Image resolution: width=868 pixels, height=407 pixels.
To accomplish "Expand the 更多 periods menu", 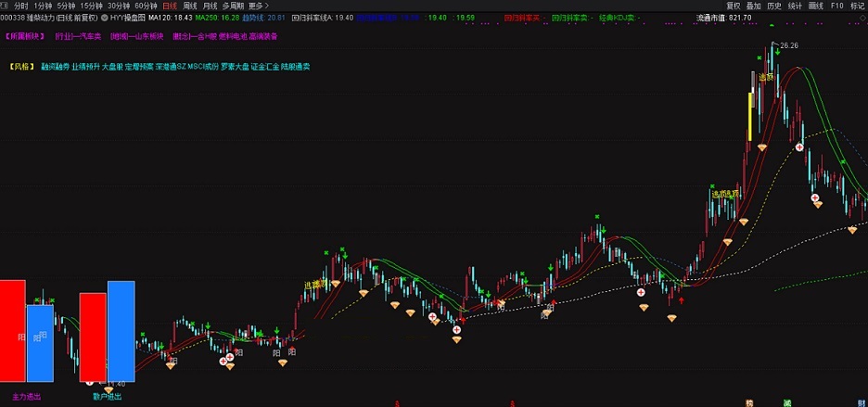I will pyautogui.click(x=258, y=6).
